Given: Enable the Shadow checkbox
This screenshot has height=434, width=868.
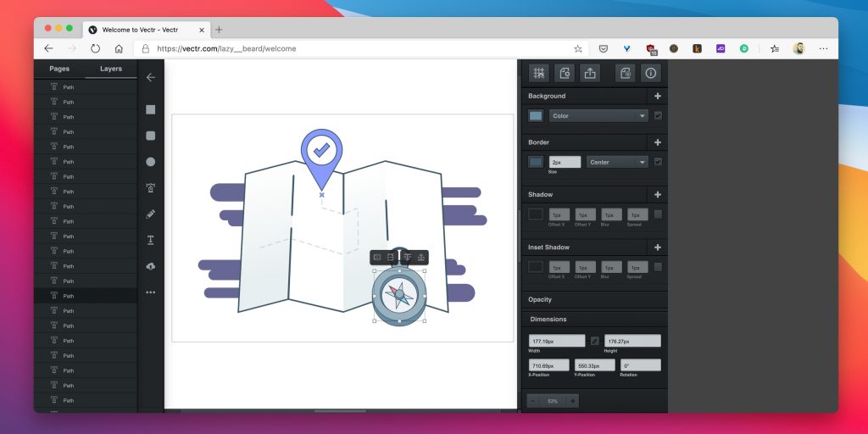Looking at the screenshot, I should [658, 214].
